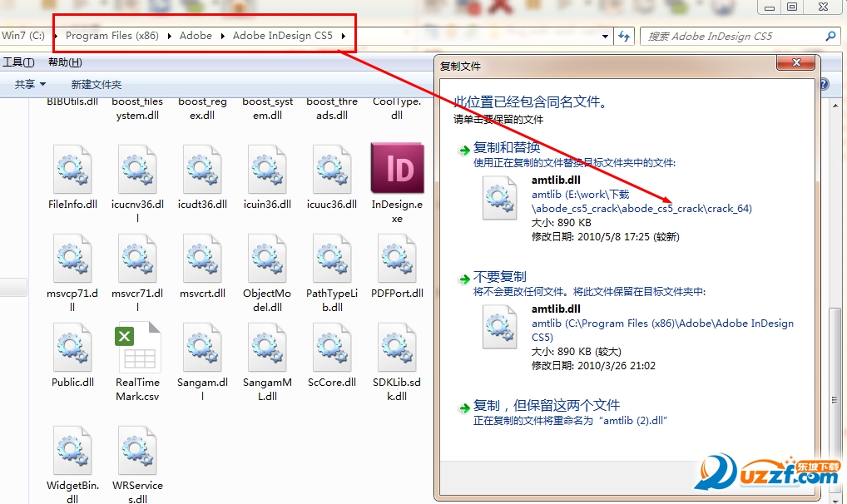Click the green arrow for 复制和替换

[x=464, y=151]
